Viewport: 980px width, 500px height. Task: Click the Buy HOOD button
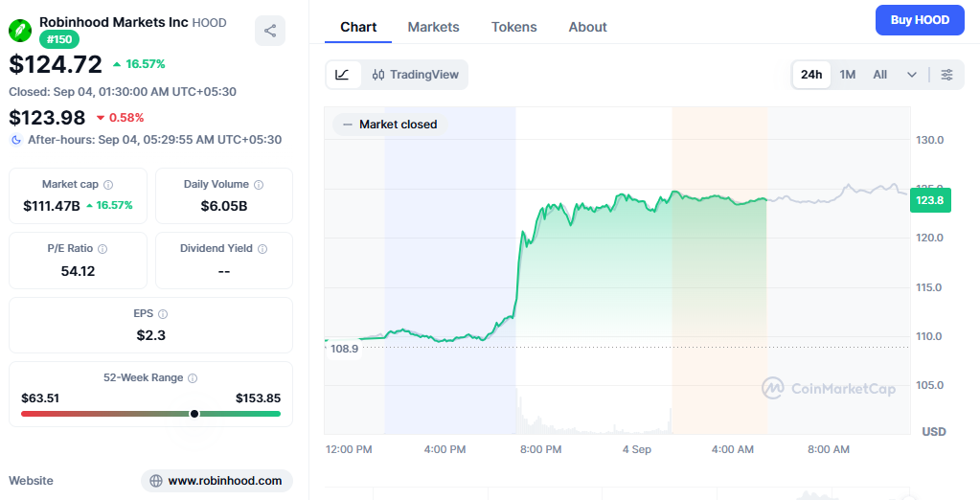tap(920, 20)
